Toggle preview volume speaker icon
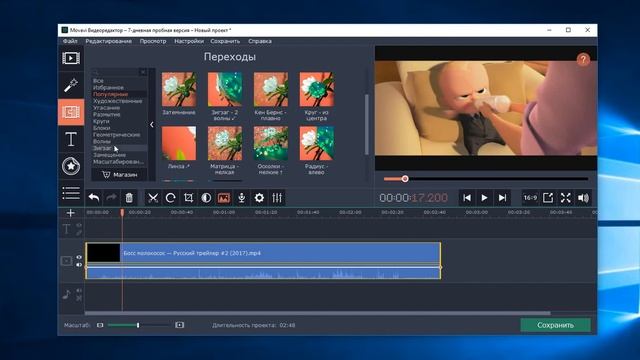640x360 pixels. (x=583, y=198)
